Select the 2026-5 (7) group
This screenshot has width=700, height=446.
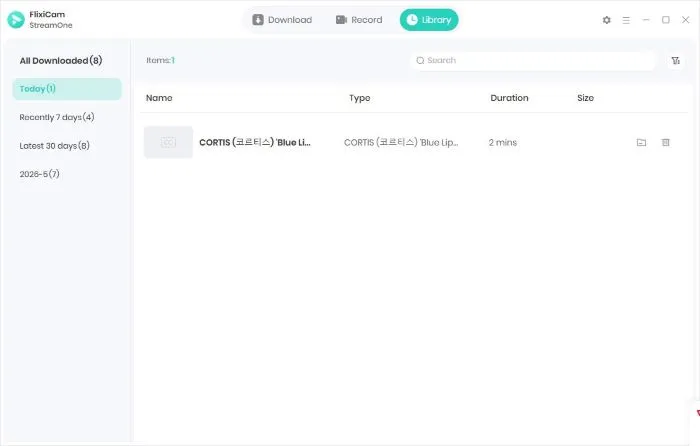39,174
